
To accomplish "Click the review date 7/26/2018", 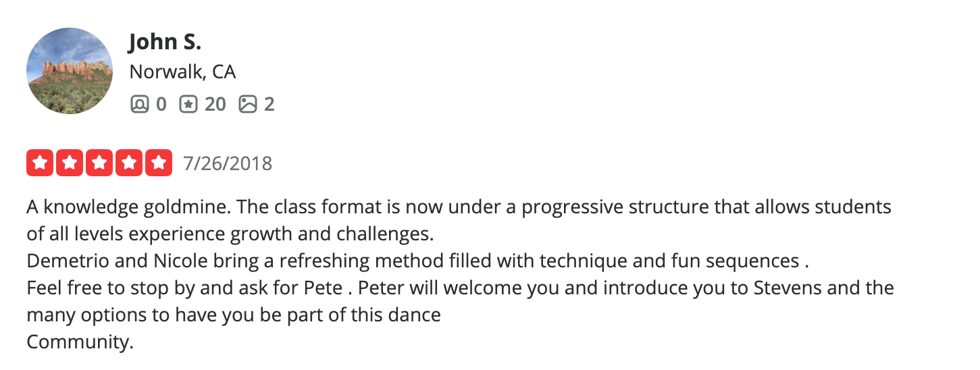I will click(228, 163).
